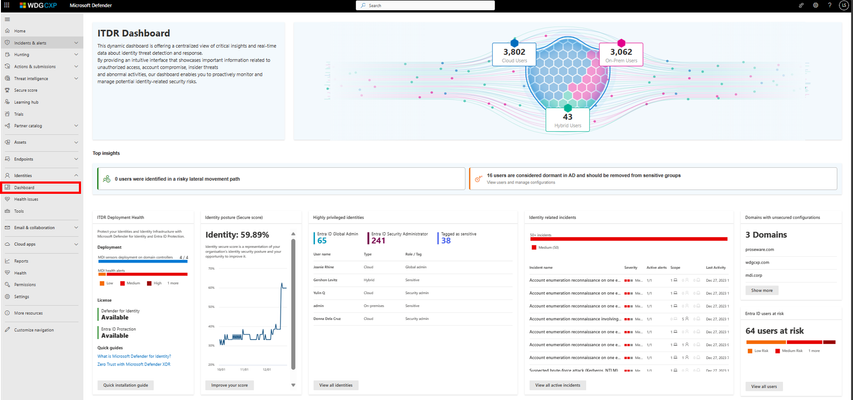Click the help question mark icon
The width and height of the screenshot is (853, 400).
click(x=829, y=5)
